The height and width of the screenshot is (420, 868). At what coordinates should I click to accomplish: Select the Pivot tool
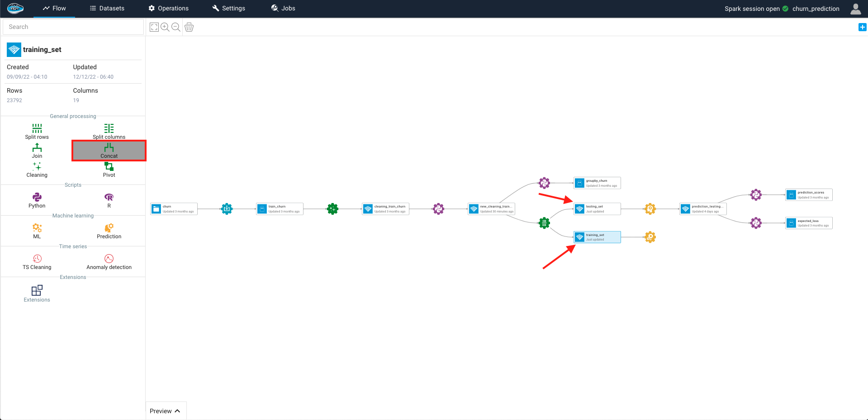(x=109, y=170)
